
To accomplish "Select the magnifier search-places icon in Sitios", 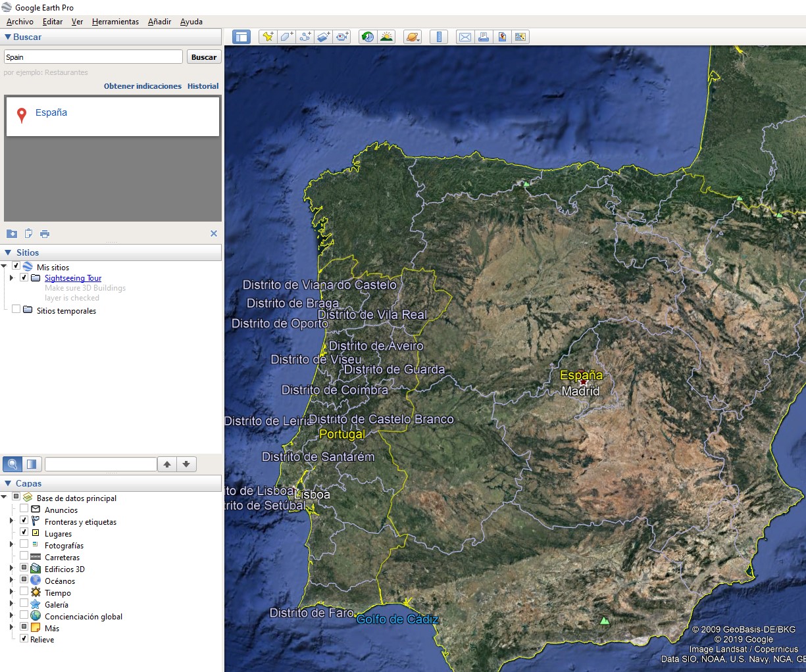I will coord(13,464).
